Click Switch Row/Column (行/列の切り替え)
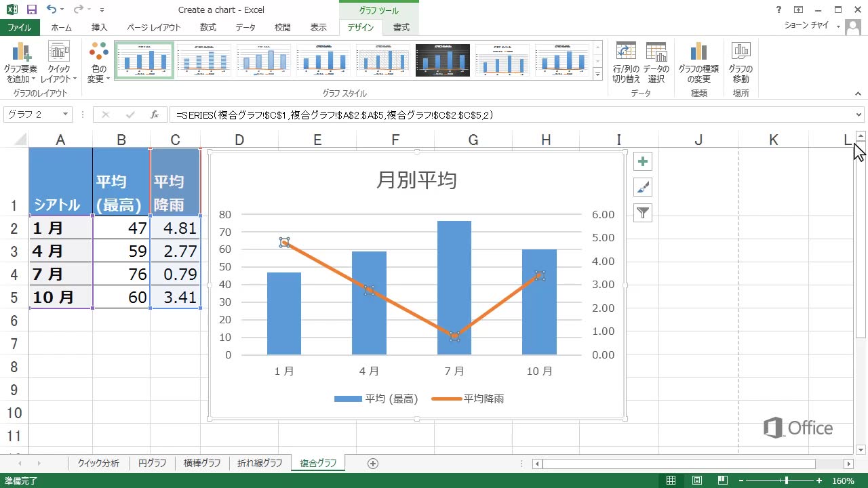Viewport: 868px width, 488px height. (626, 62)
